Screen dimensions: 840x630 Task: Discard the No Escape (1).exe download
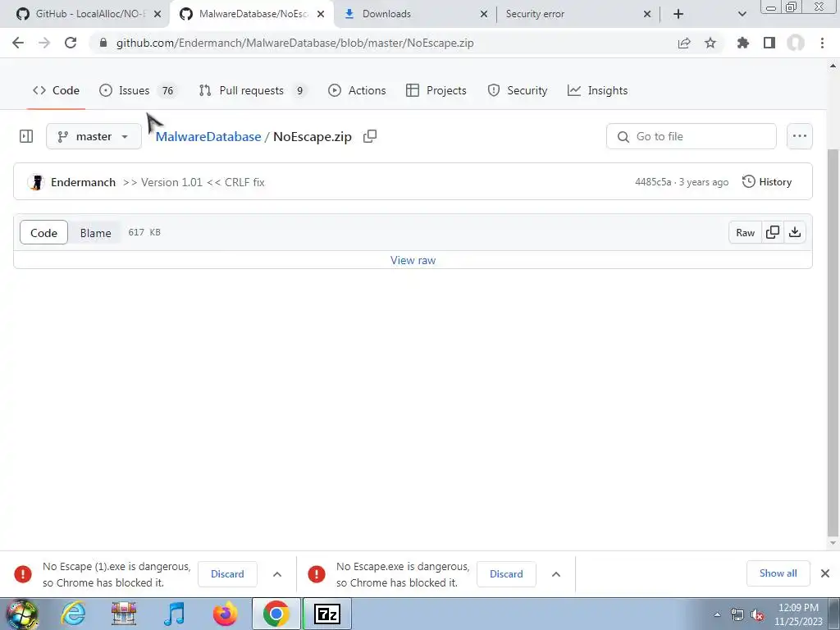(227, 574)
